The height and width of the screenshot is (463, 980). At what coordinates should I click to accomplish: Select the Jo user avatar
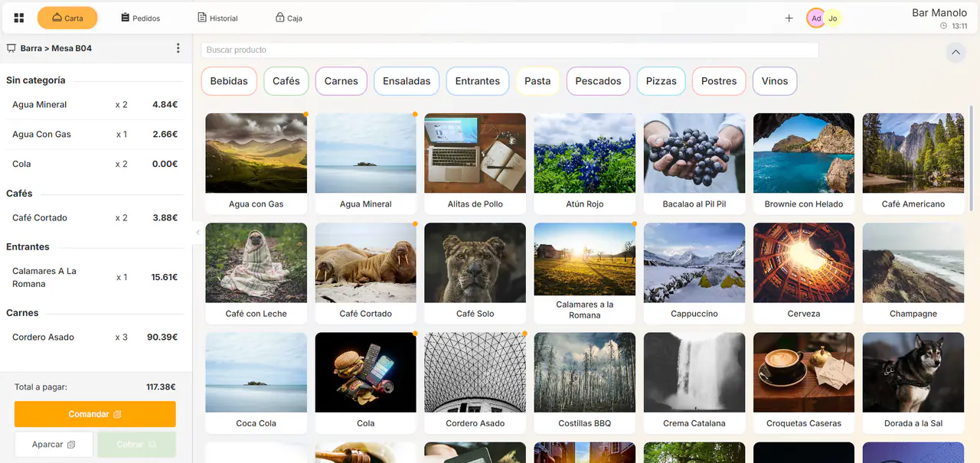coord(832,18)
